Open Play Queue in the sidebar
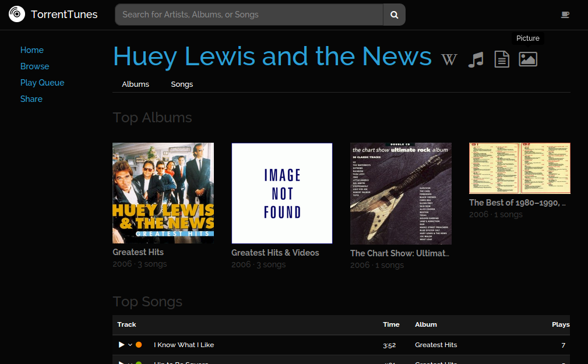The width and height of the screenshot is (588, 364). coord(42,83)
